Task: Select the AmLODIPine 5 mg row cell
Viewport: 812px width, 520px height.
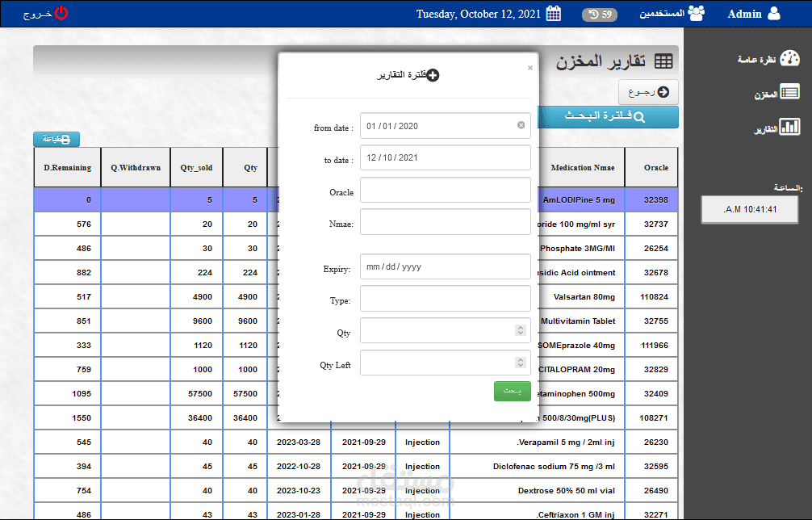Action: (x=581, y=200)
